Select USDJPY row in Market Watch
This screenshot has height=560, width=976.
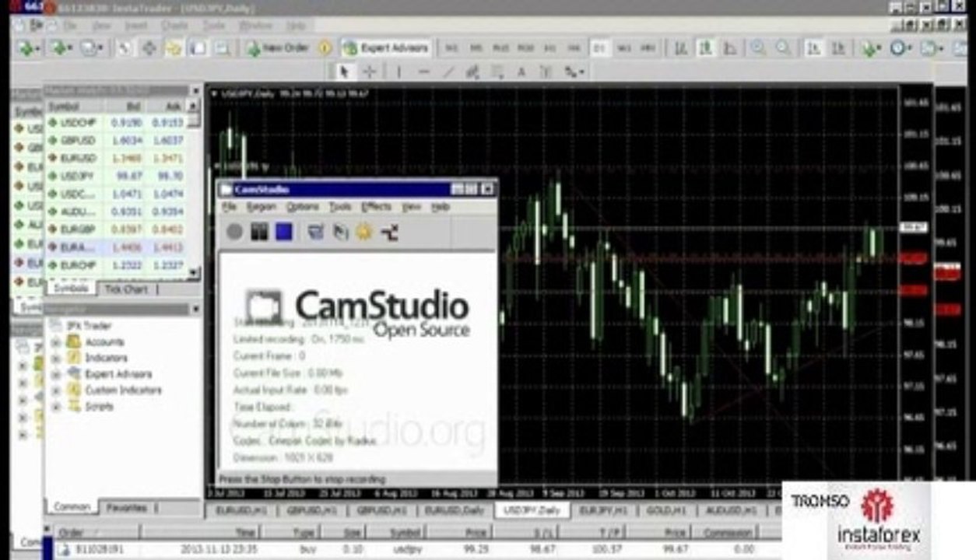click(x=115, y=177)
